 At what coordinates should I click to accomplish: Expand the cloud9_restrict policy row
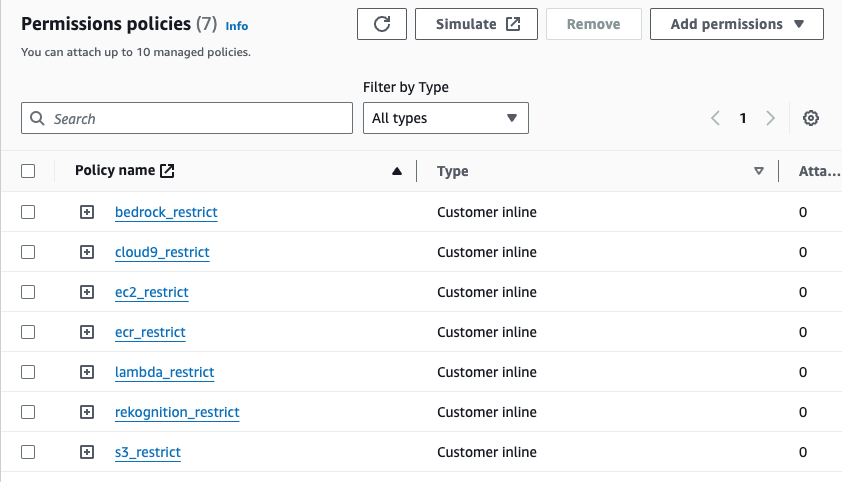tap(87, 252)
